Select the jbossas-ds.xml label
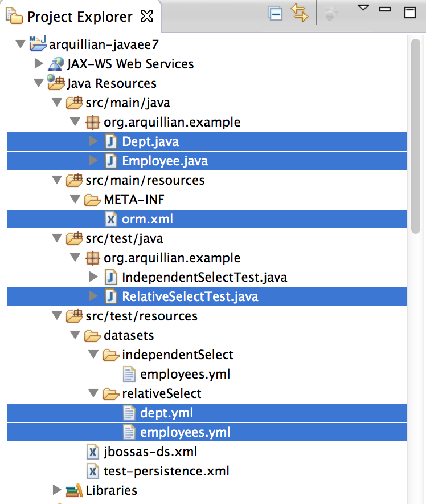This screenshot has width=426, height=504. (x=150, y=452)
